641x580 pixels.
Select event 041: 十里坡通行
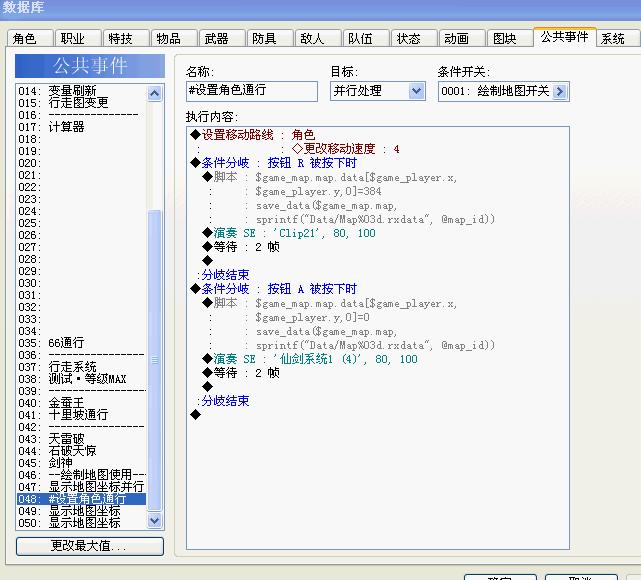81,414
